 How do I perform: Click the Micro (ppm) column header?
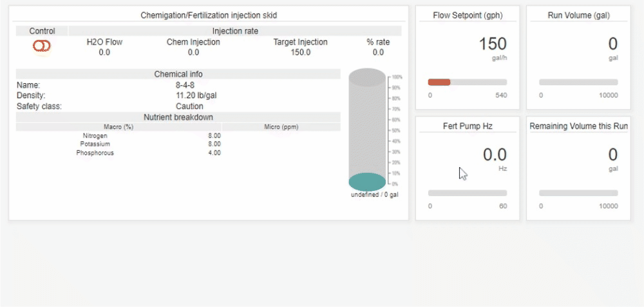281,127
